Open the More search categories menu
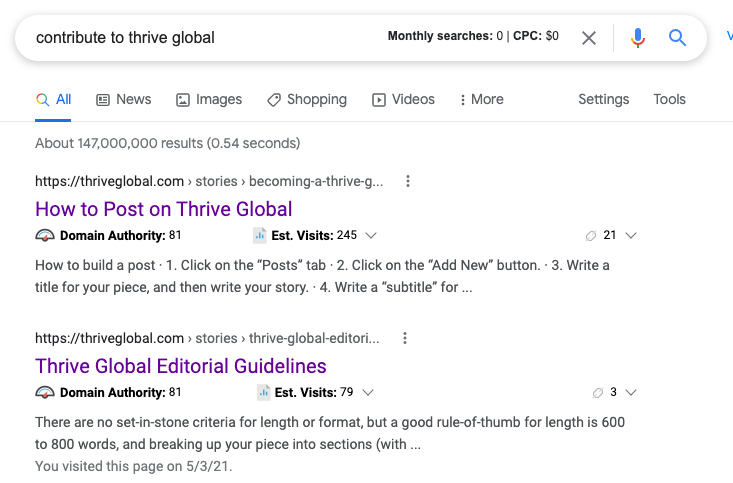Image resolution: width=733 pixels, height=483 pixels. [x=482, y=100]
